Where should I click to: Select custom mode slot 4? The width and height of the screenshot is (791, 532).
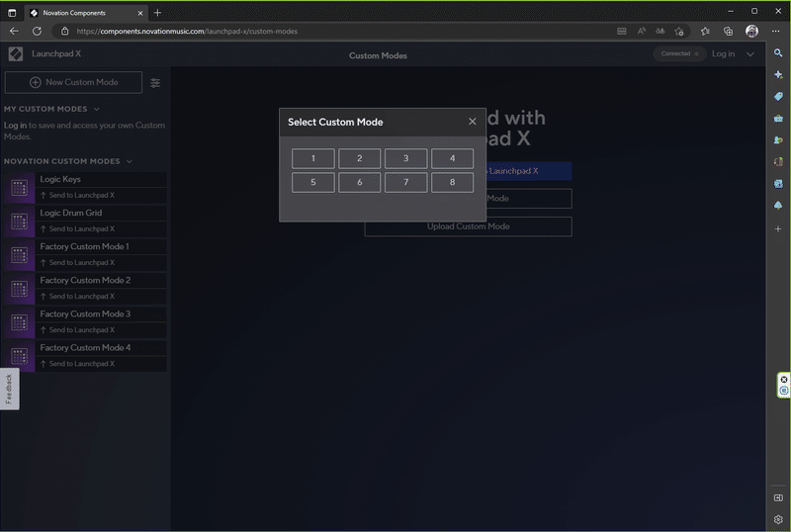click(452, 158)
